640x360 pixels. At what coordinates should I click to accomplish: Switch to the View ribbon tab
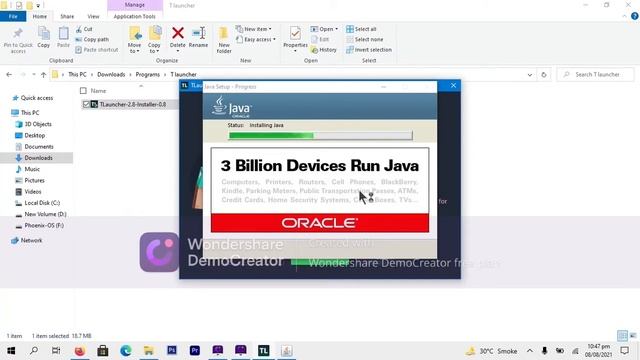click(x=93, y=17)
